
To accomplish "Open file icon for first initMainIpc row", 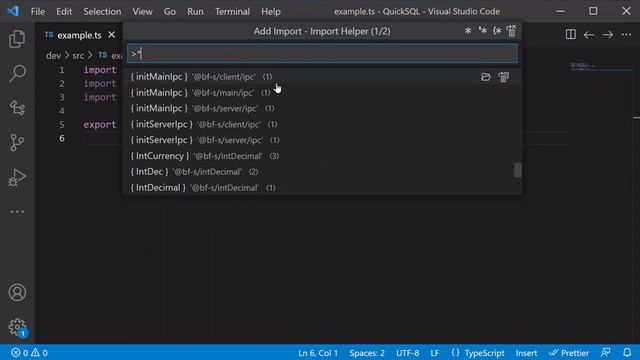I will click(x=485, y=77).
